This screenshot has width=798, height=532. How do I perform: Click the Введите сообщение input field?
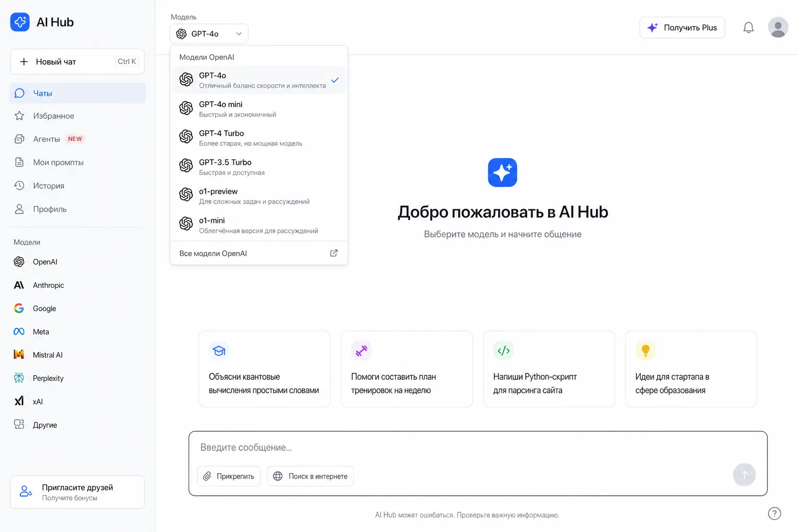[x=478, y=447]
